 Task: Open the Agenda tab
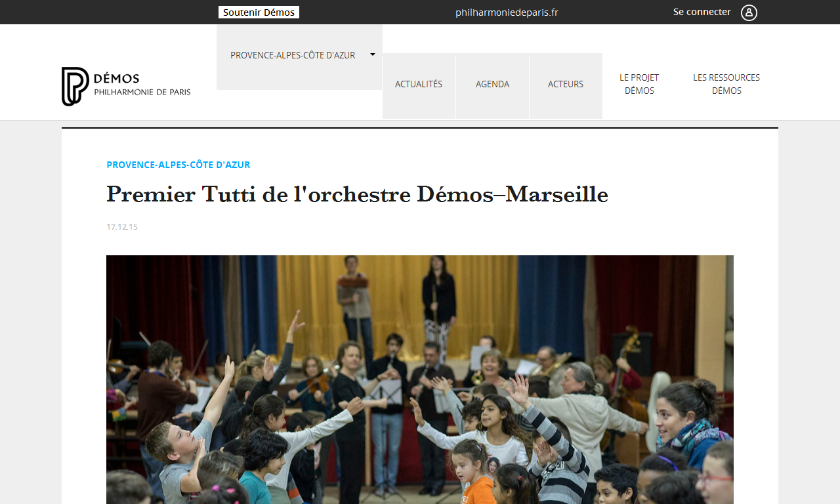pos(492,85)
